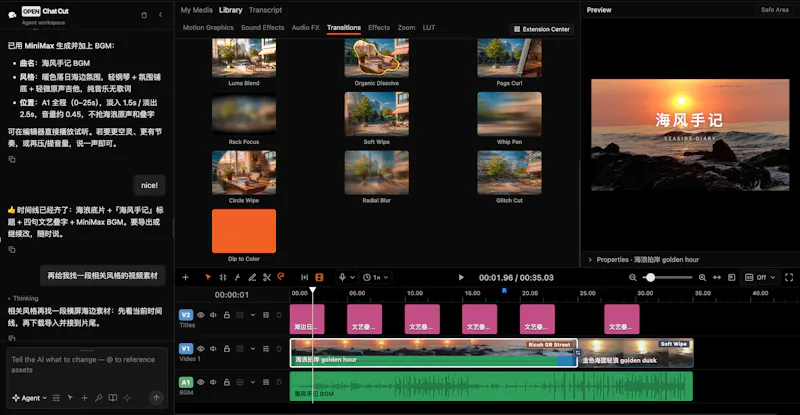Toggle visibility eye of V1 Video track

click(201, 349)
